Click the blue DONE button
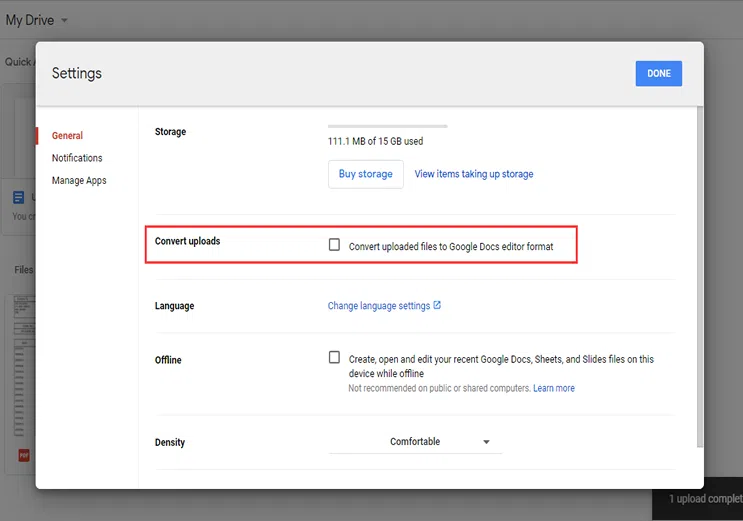 659,73
